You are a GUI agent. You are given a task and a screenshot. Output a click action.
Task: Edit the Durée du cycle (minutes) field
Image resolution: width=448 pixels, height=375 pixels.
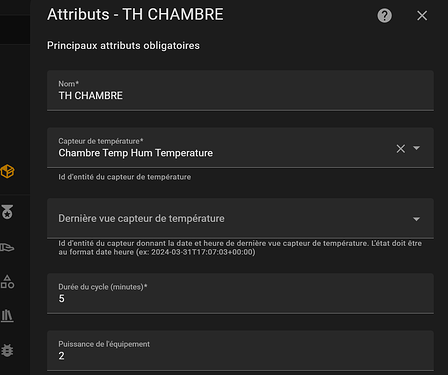pos(240,294)
